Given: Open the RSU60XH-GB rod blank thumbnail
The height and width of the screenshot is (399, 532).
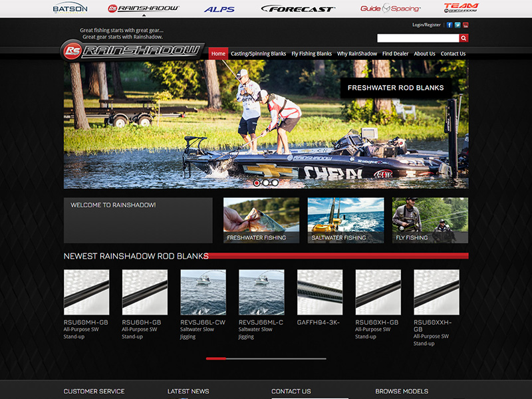Looking at the screenshot, I should (378, 292).
